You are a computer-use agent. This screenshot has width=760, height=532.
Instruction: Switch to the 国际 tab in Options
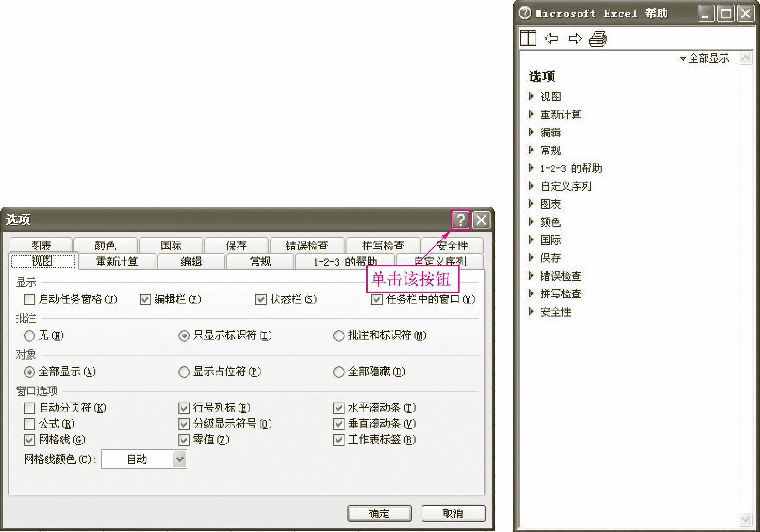tap(171, 245)
